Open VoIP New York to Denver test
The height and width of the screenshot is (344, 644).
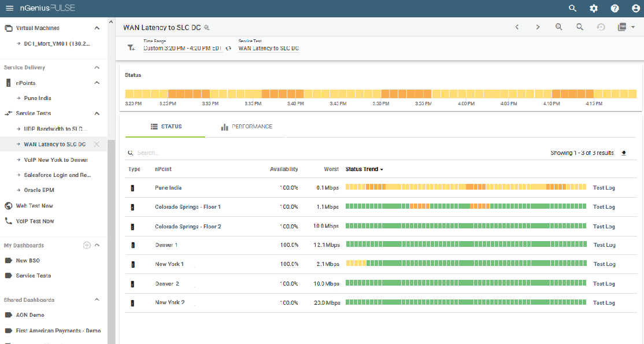56,160
